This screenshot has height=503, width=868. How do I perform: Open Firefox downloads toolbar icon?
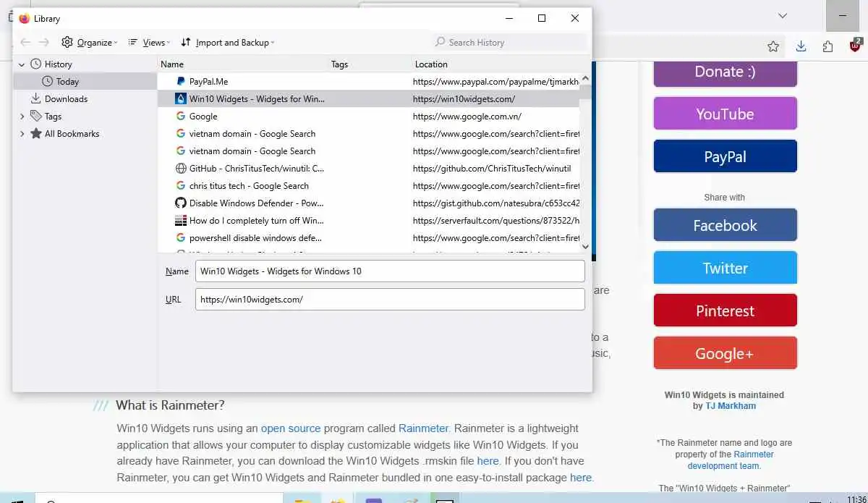(x=801, y=46)
